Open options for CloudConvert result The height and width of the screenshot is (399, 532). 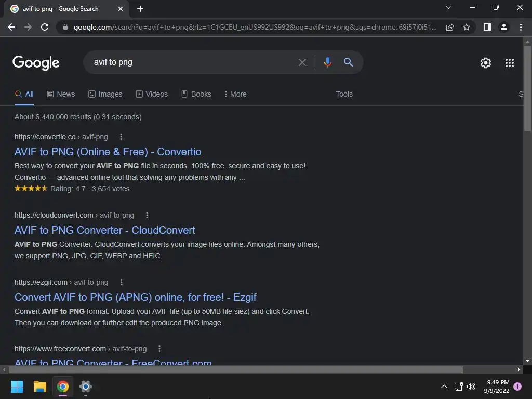click(147, 215)
